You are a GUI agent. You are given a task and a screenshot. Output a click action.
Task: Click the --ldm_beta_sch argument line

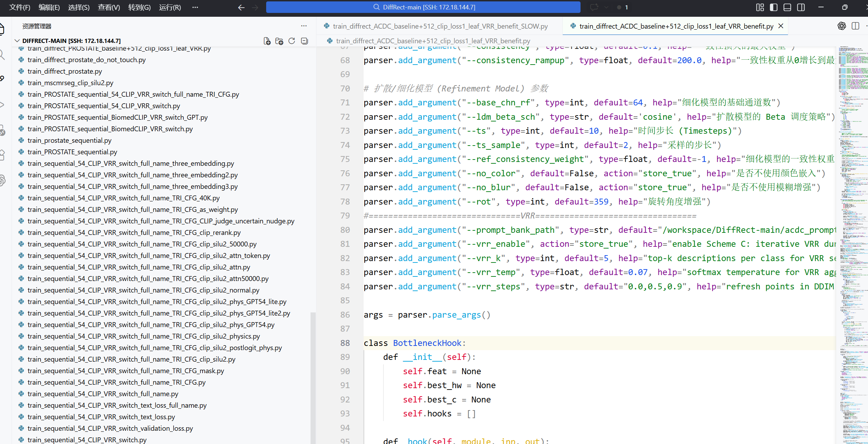point(599,117)
